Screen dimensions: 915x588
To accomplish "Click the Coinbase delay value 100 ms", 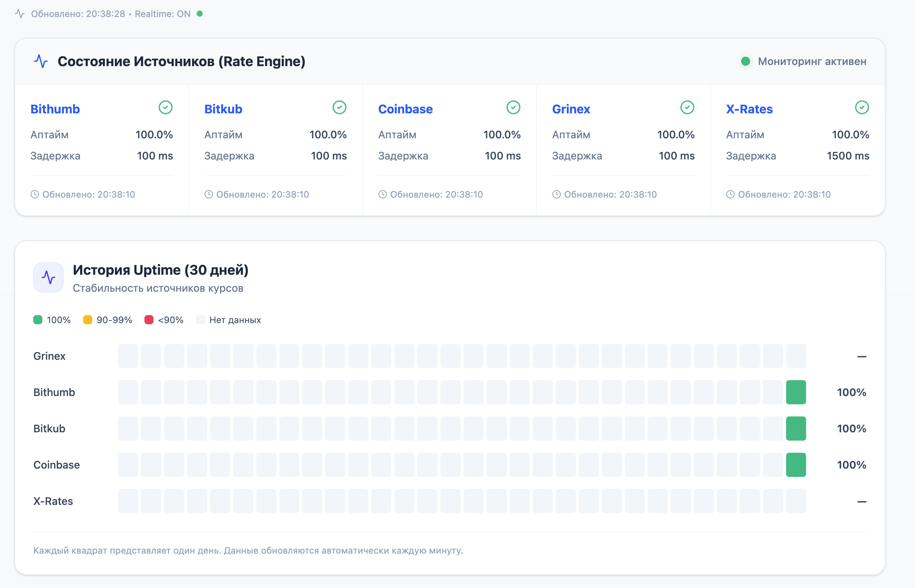I will pyautogui.click(x=503, y=156).
